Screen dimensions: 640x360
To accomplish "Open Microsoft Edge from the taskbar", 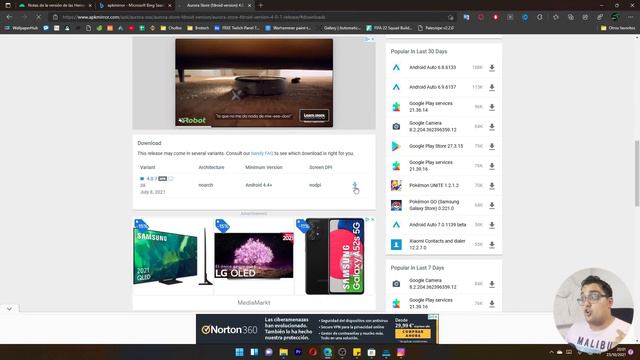I will [x=327, y=352].
